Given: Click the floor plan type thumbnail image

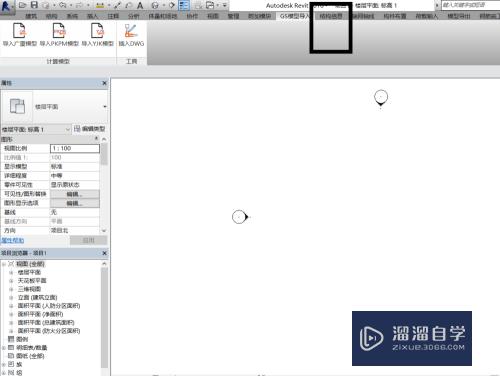Looking at the screenshot, I should pyautogui.click(x=17, y=107).
